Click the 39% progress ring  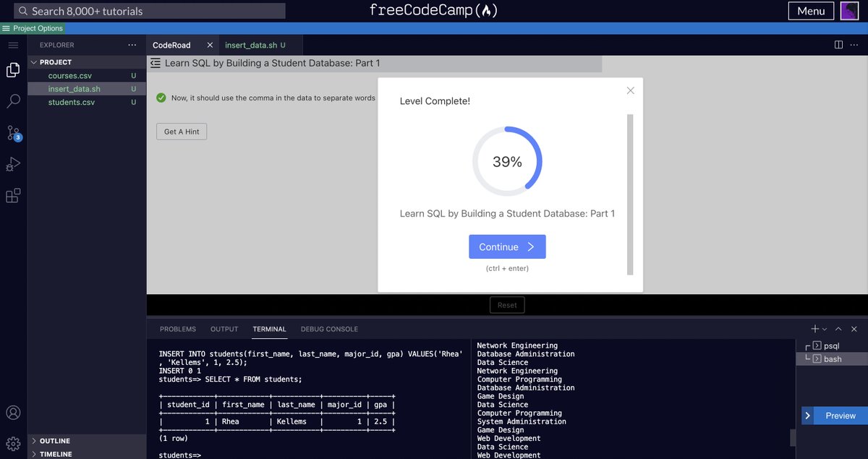point(507,162)
